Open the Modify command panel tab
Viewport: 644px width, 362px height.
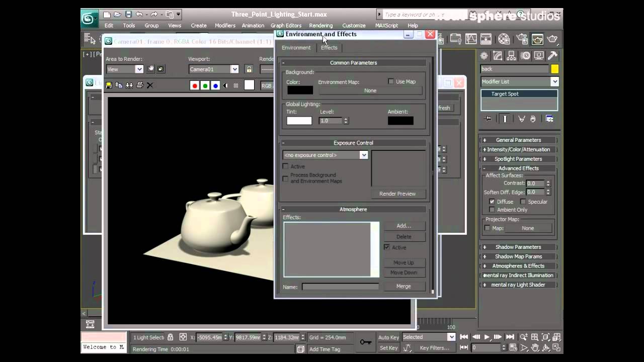(498, 56)
